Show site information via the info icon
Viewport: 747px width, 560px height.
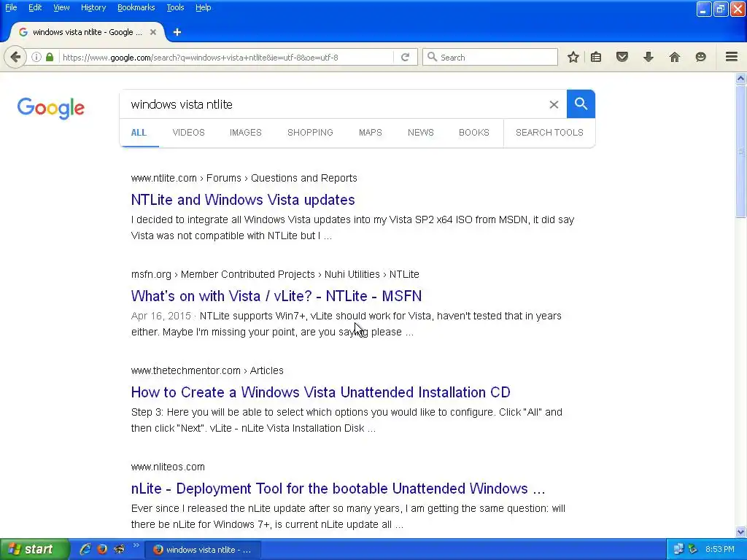36,57
